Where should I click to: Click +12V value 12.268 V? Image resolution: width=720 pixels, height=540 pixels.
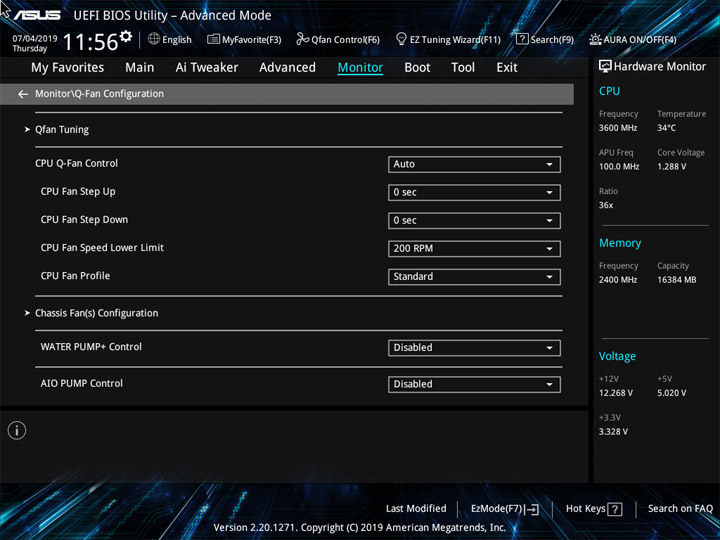coord(615,393)
